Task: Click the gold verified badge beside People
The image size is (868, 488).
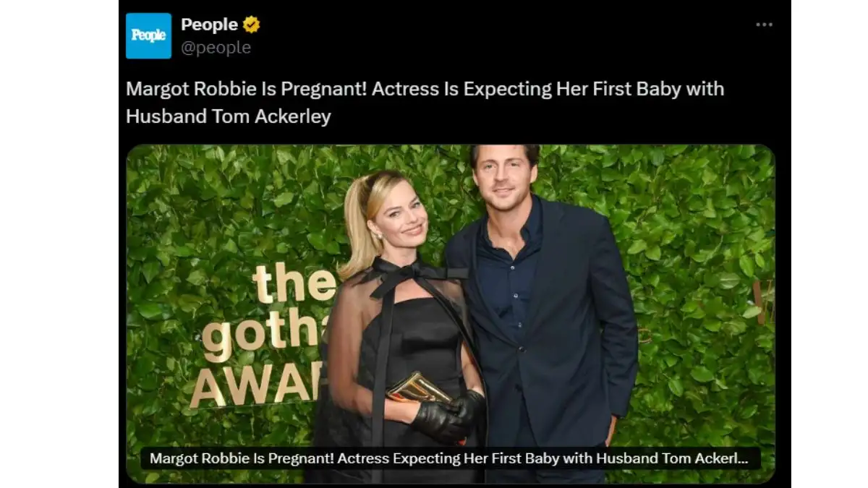Action: pos(251,25)
